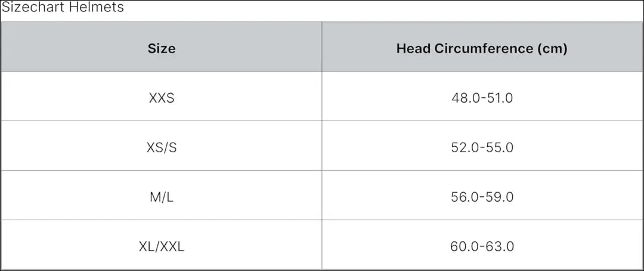Click the 52.0-55.0 circumference value
This screenshot has height=271, width=644.
click(482, 147)
